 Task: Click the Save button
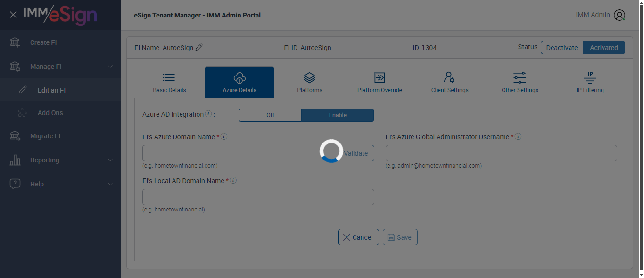400,237
